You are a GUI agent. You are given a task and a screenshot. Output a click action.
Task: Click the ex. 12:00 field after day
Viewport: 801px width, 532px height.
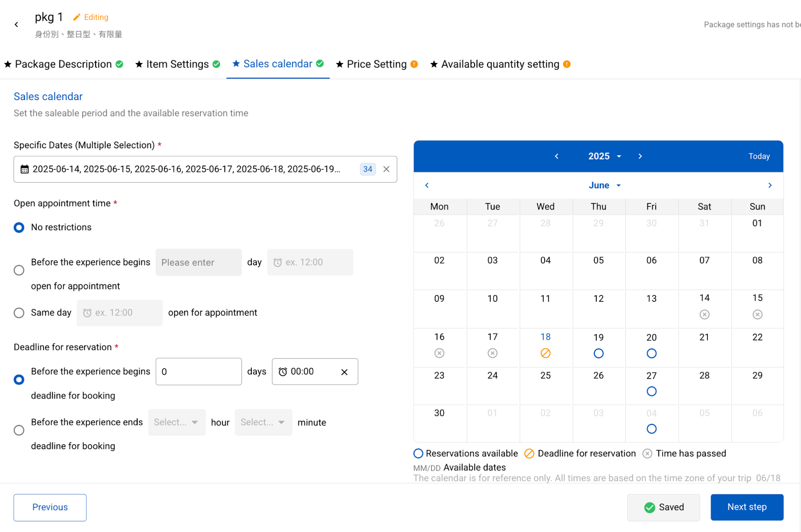(x=310, y=262)
